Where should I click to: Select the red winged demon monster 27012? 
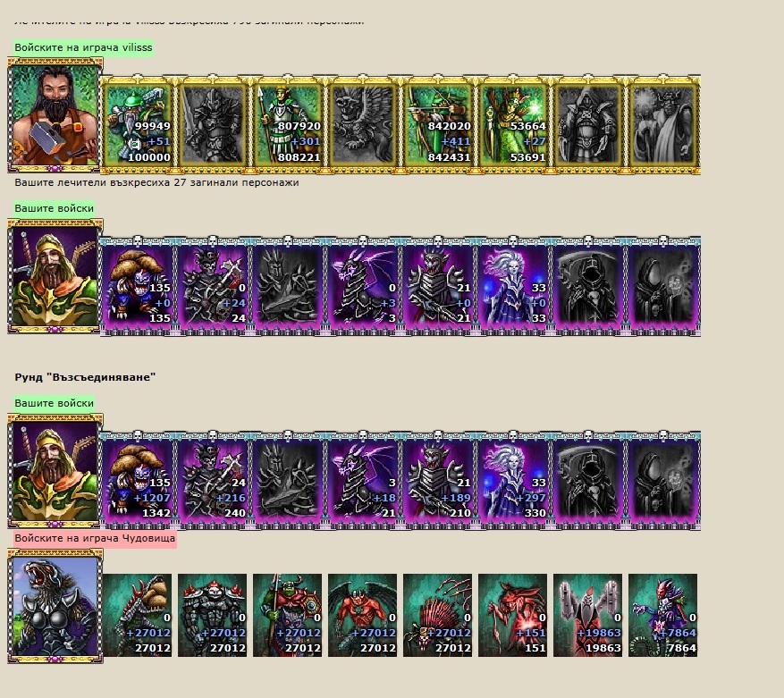363,615
